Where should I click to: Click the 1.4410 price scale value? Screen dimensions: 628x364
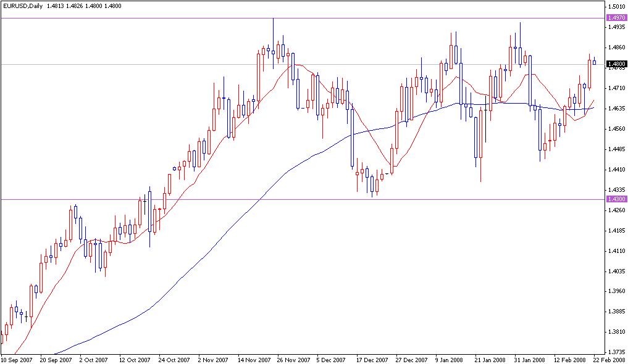coord(617,170)
